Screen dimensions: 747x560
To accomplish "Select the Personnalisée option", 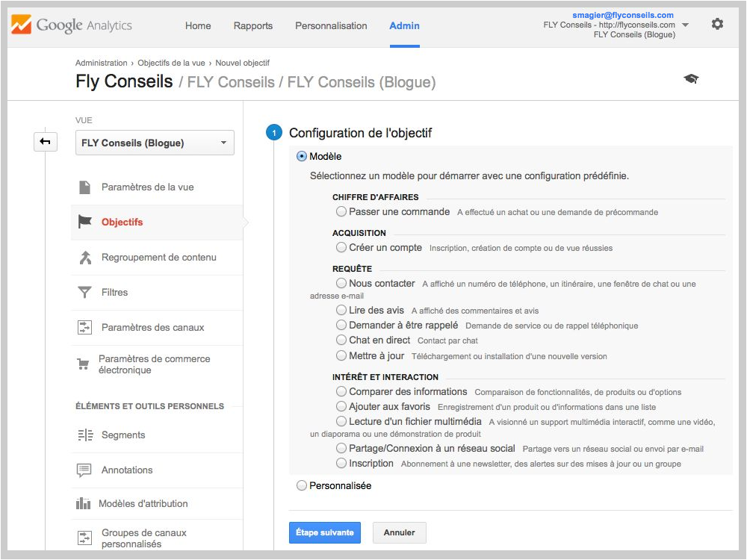I will click(x=301, y=484).
